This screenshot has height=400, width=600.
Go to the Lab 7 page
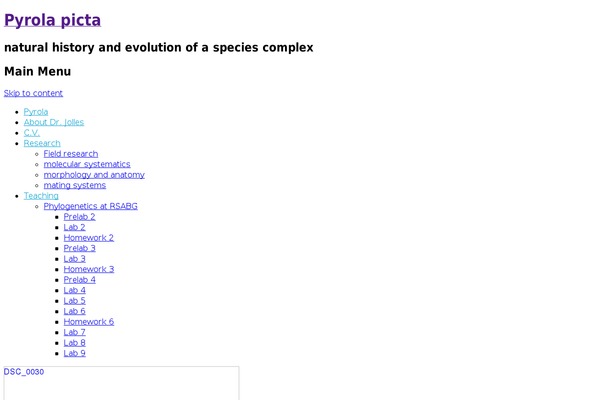tap(75, 332)
